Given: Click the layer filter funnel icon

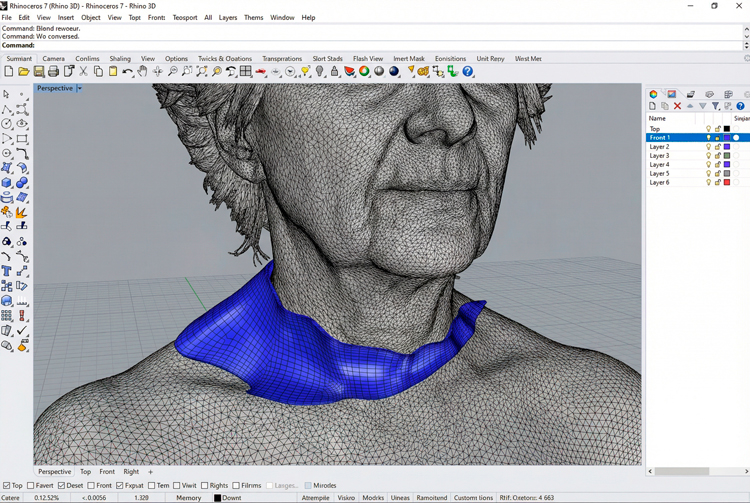Looking at the screenshot, I should 715,106.
